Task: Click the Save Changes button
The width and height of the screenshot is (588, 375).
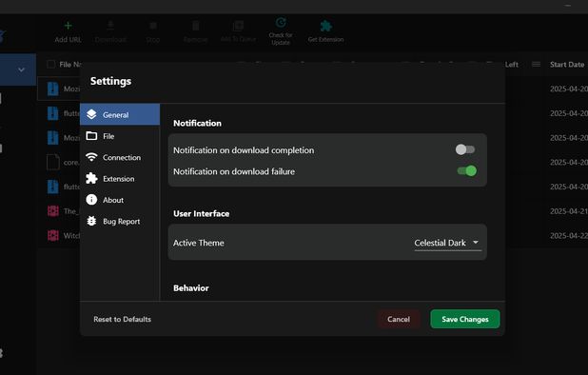Action: [x=465, y=319]
